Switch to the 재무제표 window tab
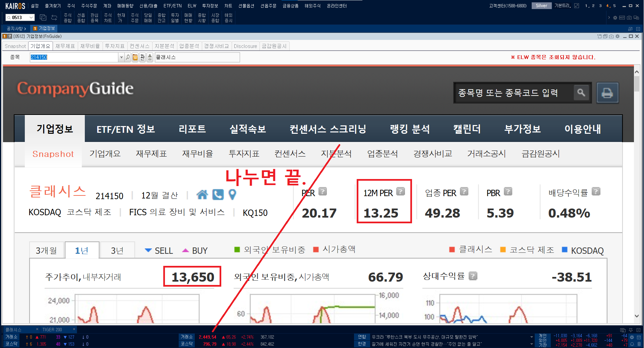 (65, 46)
